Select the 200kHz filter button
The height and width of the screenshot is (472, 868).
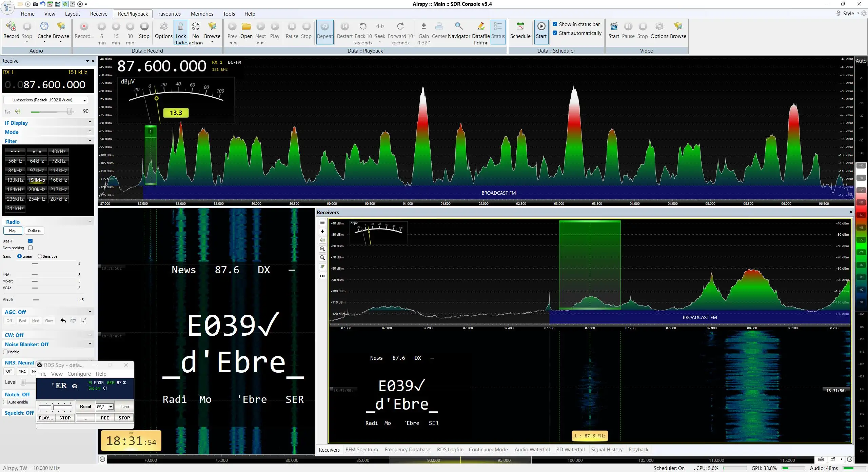pos(37,190)
